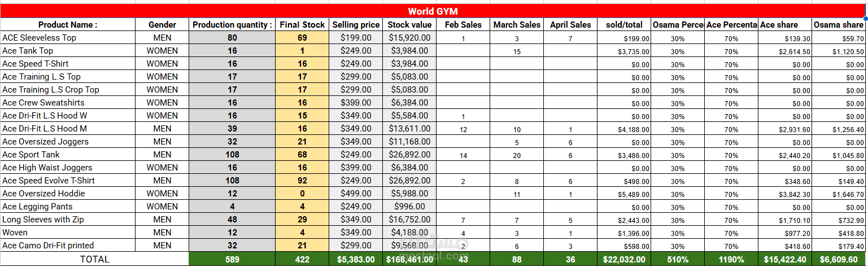The image size is (868, 267).
Task: Click the blue selection handle dot
Action: [865, 19]
